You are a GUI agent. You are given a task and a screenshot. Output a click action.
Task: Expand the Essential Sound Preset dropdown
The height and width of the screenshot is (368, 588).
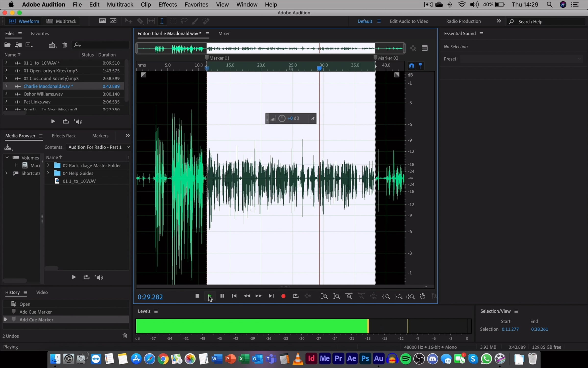579,59
